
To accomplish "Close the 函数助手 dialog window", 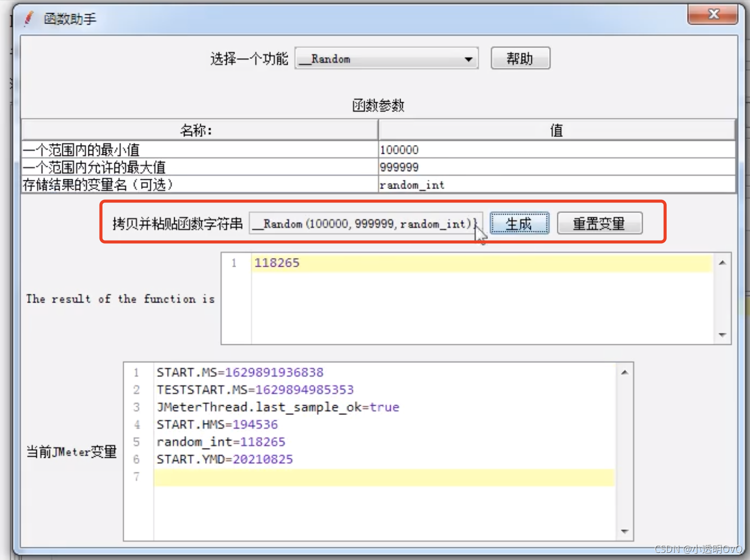I will point(713,14).
